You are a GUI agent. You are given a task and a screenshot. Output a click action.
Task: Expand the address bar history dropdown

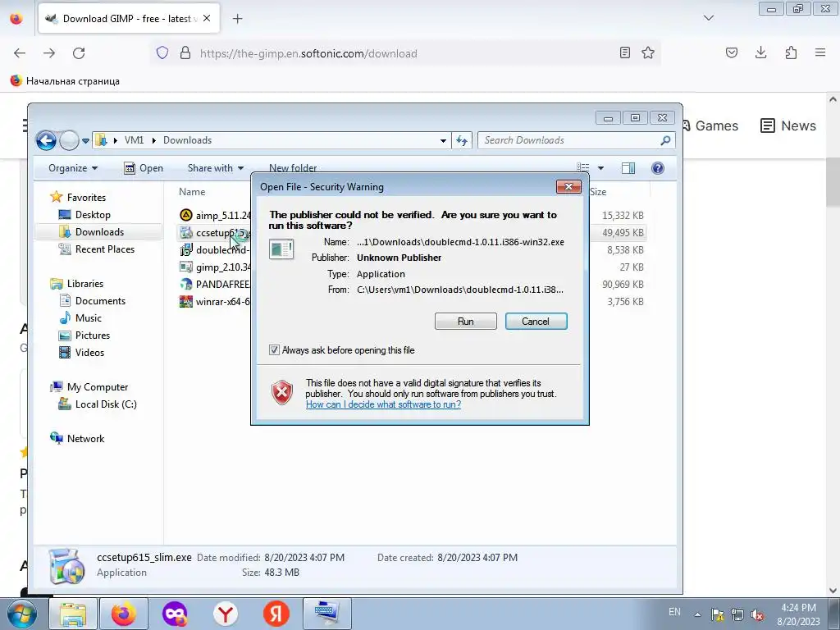point(443,140)
